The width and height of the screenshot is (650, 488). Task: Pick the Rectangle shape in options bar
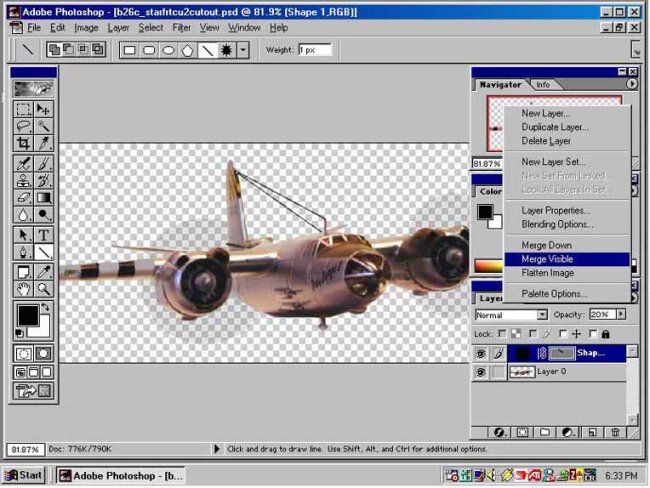[x=130, y=50]
